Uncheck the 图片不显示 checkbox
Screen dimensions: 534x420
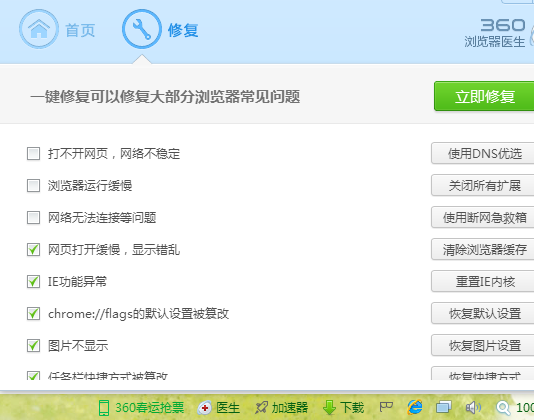(x=33, y=346)
